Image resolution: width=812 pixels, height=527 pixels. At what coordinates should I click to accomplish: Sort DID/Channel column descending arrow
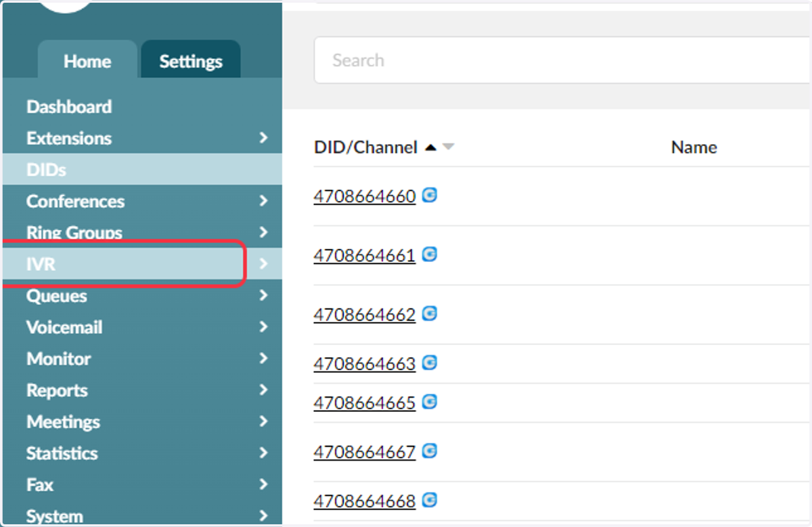coord(448,147)
